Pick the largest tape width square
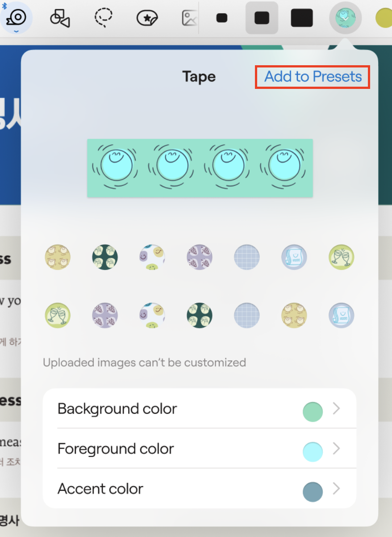 click(302, 18)
